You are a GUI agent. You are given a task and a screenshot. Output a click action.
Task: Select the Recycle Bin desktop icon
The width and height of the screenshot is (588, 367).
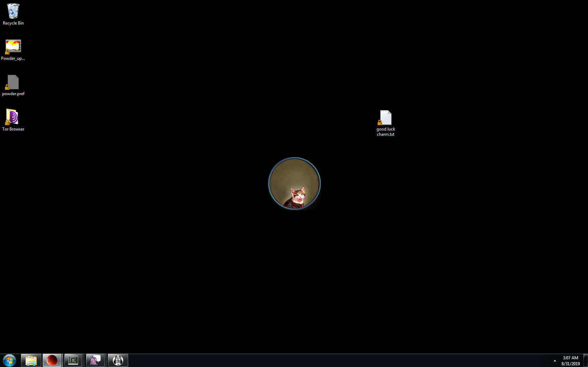pos(13,11)
